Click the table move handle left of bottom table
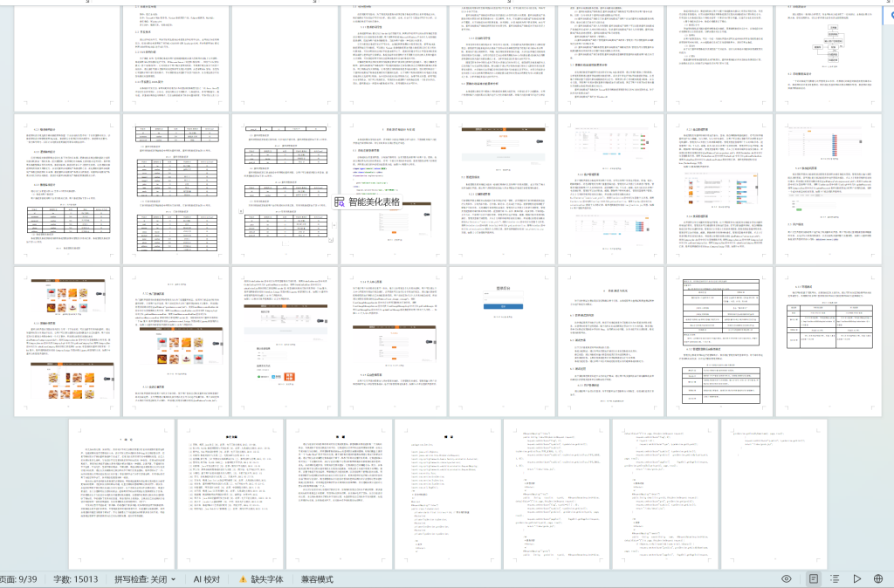894x588 pixels. coord(241,211)
